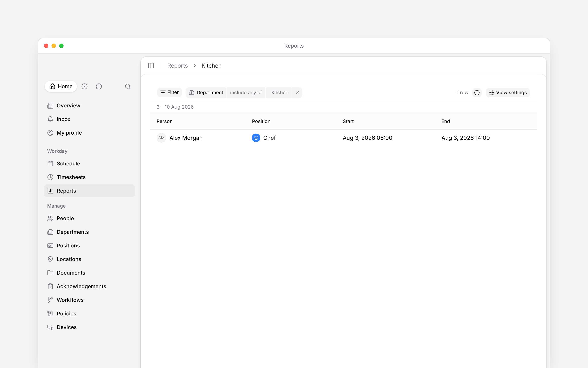Click the Workflows branch icon
The height and width of the screenshot is (368, 588).
point(50,300)
